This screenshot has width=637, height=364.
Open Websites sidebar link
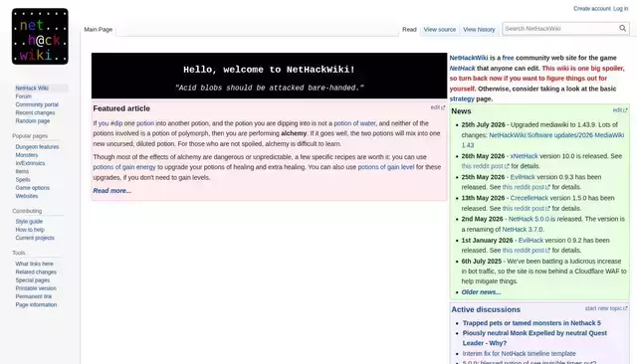tap(27, 196)
